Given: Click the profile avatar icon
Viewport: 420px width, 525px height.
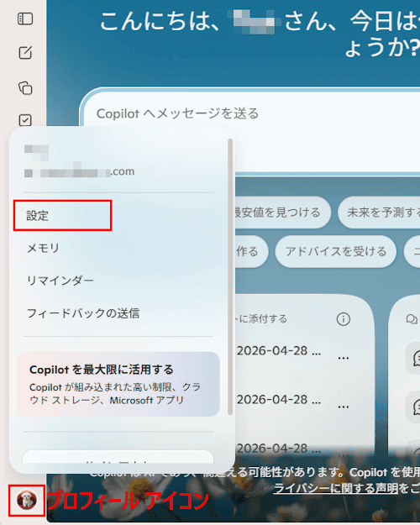Looking at the screenshot, I should (x=27, y=501).
